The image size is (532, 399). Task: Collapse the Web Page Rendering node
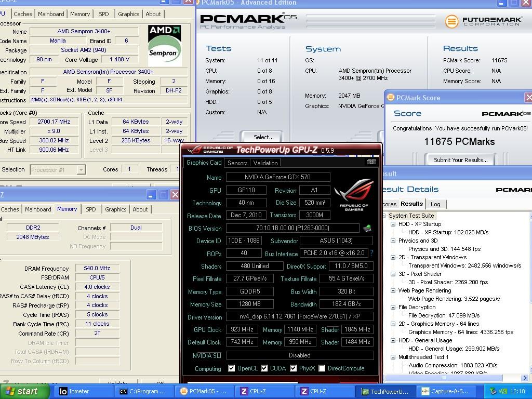click(393, 290)
